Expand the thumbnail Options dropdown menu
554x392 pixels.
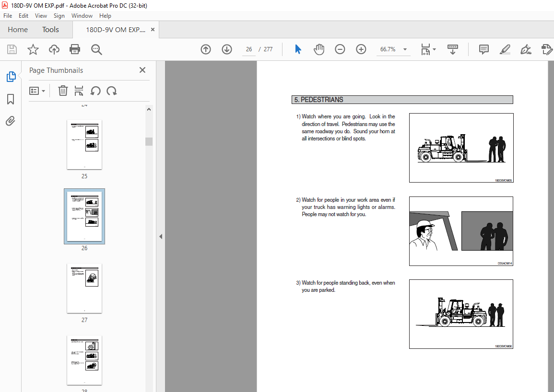(37, 91)
